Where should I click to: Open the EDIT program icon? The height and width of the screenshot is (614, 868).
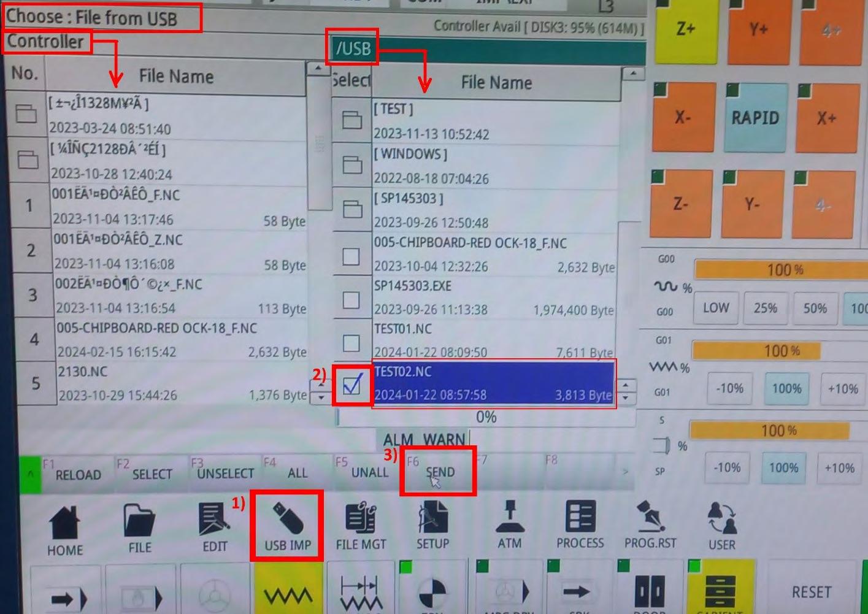215,528
